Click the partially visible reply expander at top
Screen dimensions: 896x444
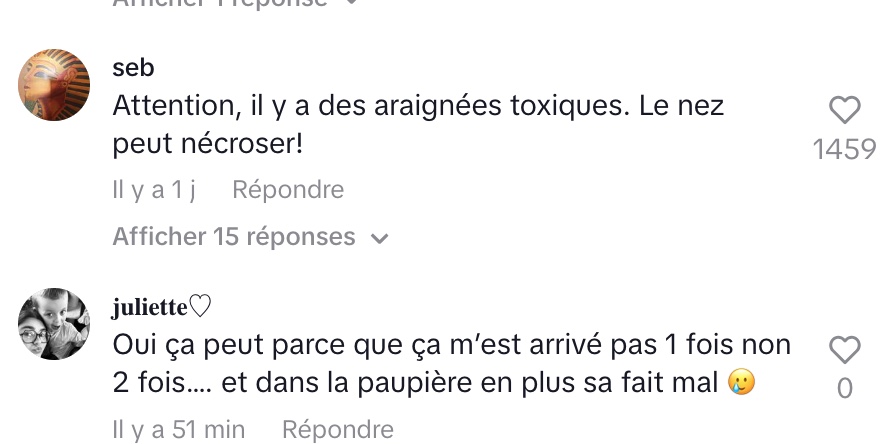tap(235, 3)
